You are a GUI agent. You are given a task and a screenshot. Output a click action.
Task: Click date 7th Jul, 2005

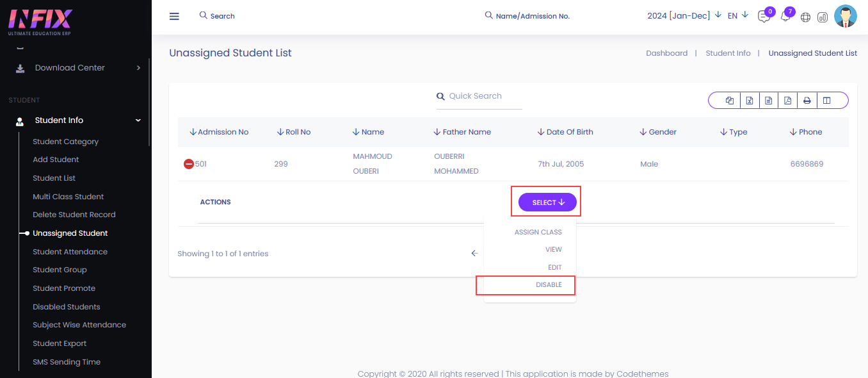tap(561, 164)
